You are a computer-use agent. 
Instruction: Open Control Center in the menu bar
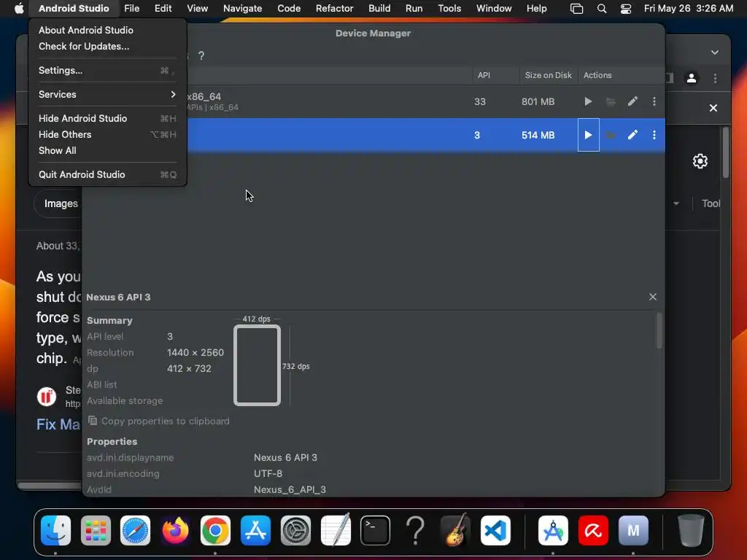tap(625, 9)
